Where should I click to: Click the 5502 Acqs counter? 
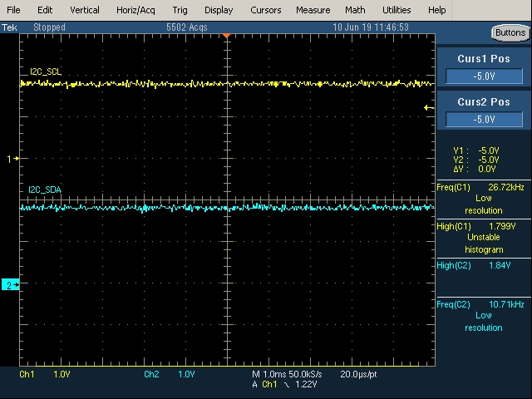click(x=186, y=27)
